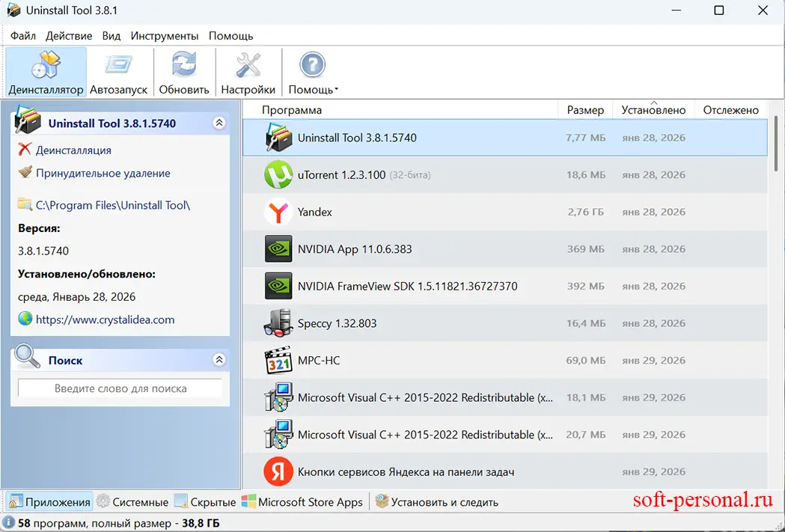The height and width of the screenshot is (532, 785).
Task: Open the Деинсталлятор toolbar section
Action: [46, 72]
